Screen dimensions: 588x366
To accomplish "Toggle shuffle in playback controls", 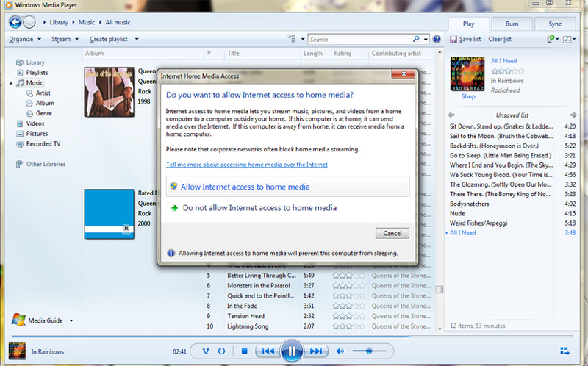I will tap(206, 351).
